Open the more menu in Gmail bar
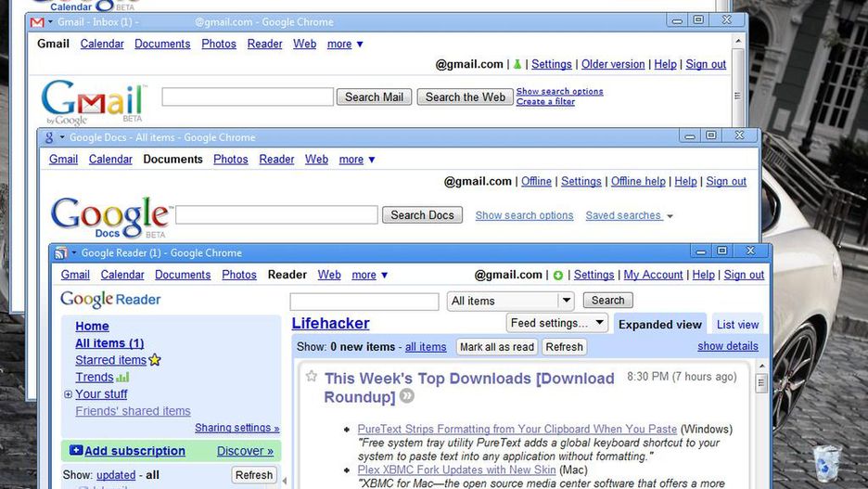868x489 pixels. pos(345,44)
